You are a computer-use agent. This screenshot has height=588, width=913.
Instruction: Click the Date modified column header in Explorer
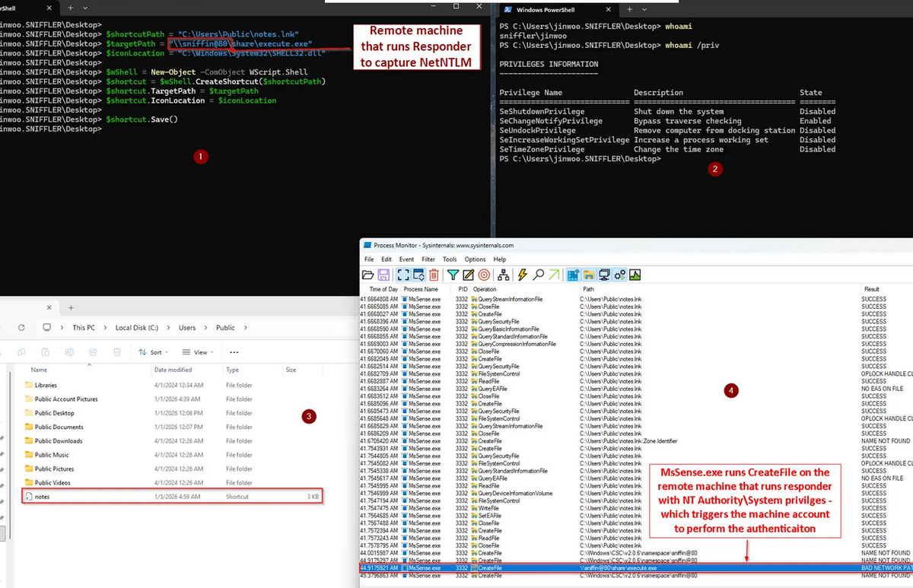(172, 370)
